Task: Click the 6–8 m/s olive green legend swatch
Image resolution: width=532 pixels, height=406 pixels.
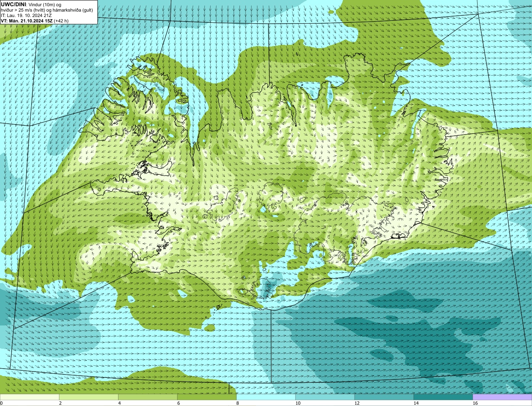Action: (x=207, y=397)
